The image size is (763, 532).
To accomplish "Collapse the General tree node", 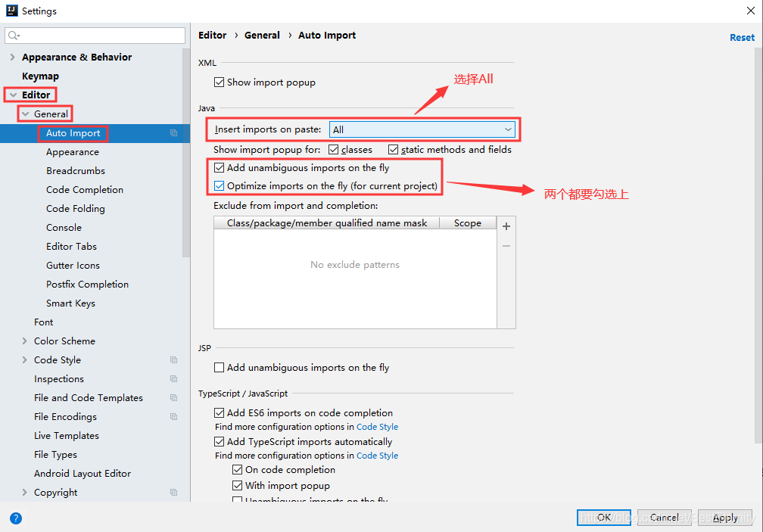I will click(x=25, y=114).
